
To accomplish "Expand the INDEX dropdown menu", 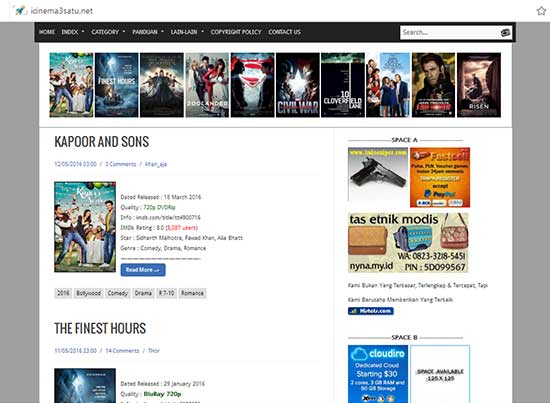I will coord(73,32).
